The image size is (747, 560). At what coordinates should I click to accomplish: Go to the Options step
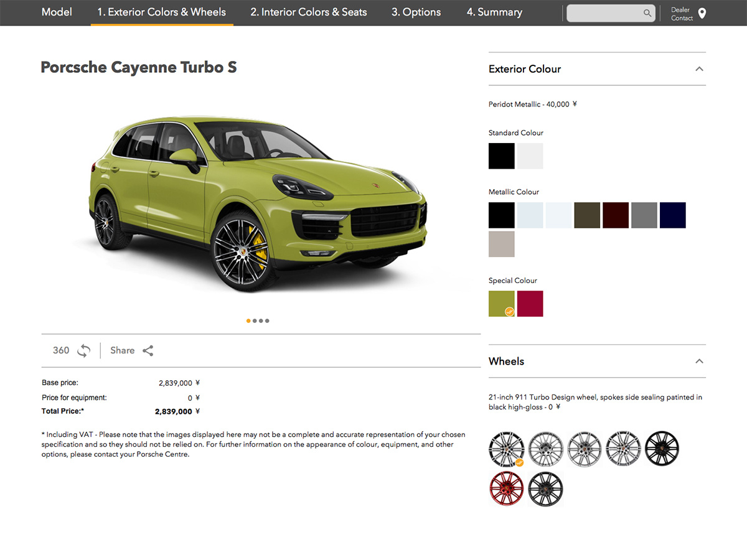[416, 12]
